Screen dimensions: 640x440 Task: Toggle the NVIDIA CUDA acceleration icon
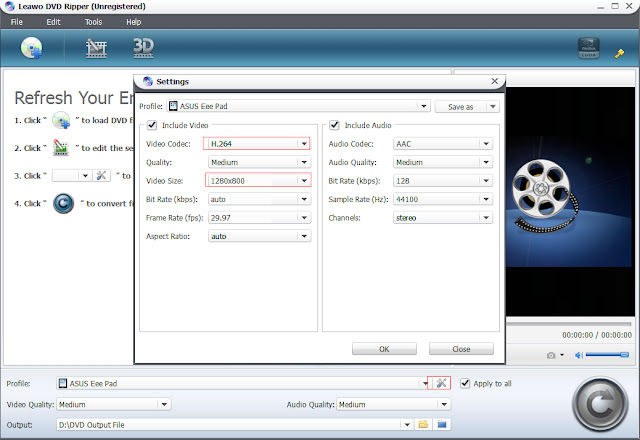pyautogui.click(x=589, y=48)
